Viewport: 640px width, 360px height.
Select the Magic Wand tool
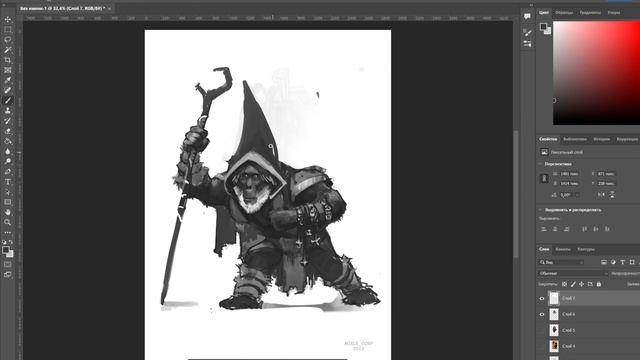tap(8, 50)
